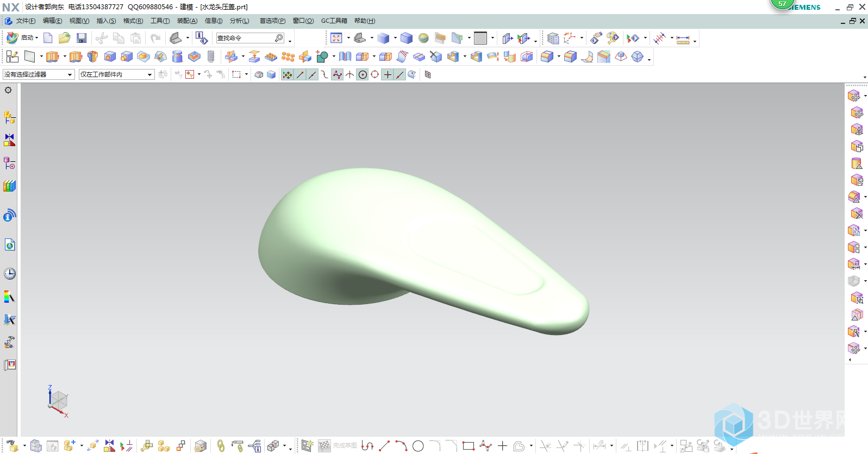
Task: Open the selection filter dropdown 没有选择过滤器
Action: coord(39,74)
